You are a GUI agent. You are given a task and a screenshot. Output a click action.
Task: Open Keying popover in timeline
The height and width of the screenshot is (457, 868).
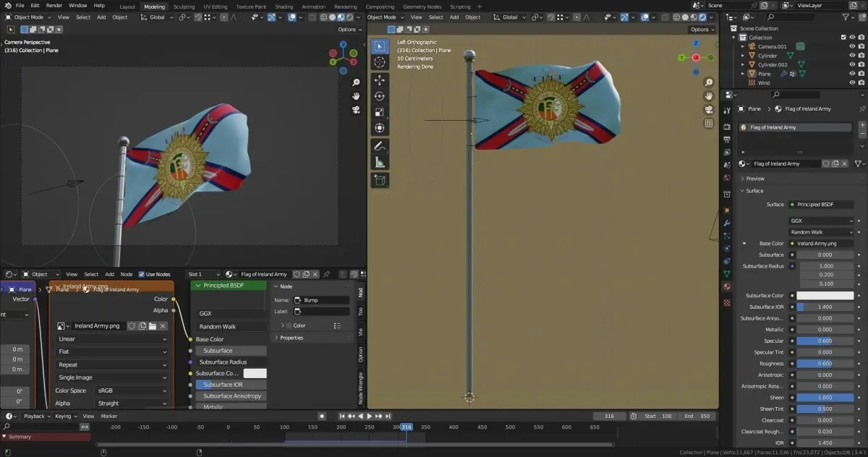point(65,416)
